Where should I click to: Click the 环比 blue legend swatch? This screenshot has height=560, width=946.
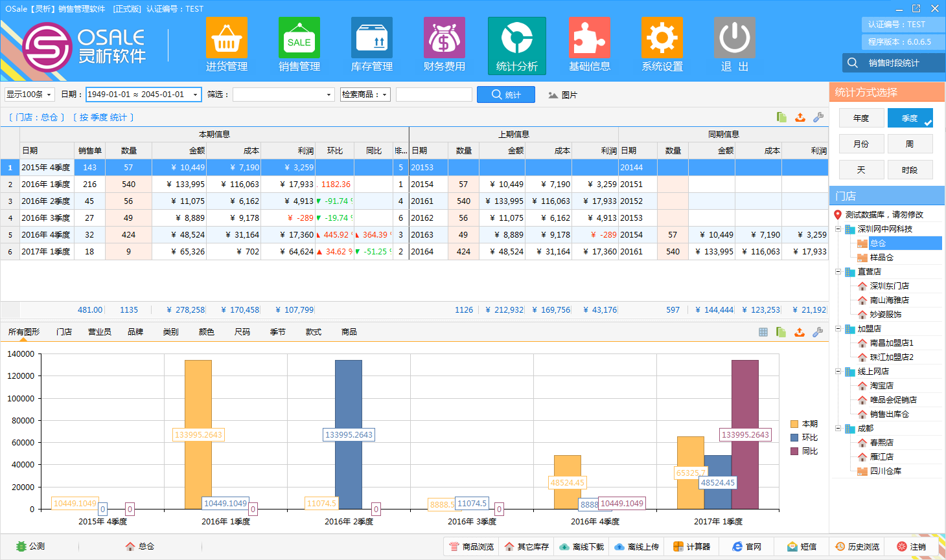pyautogui.click(x=794, y=438)
